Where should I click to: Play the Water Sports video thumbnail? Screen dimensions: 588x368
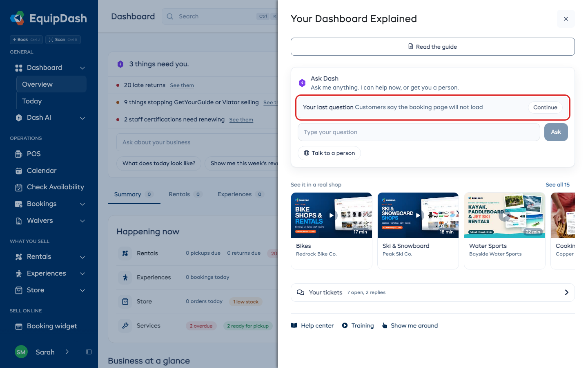pyautogui.click(x=505, y=215)
